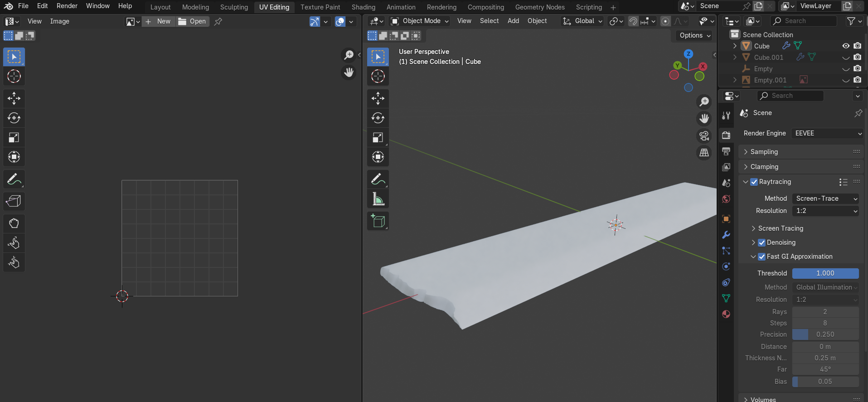Adjust the Threshold slider
Screen dimensions: 868x402
(x=825, y=273)
